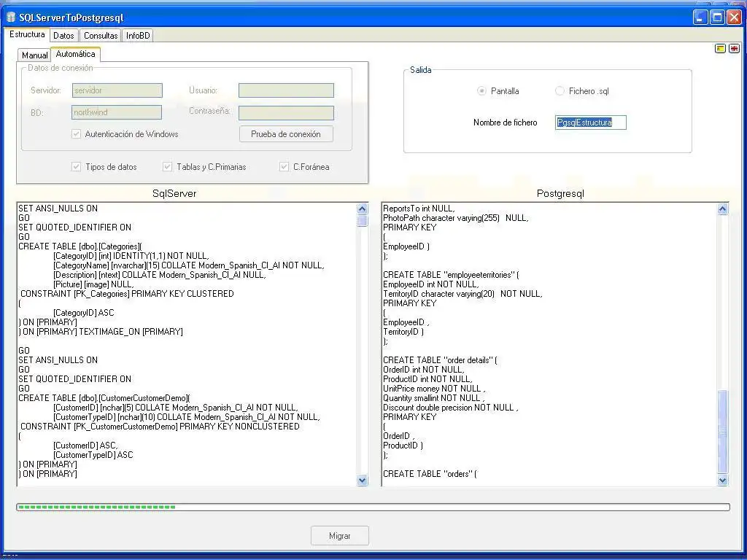Click the [CategoryName] [nvarchar](15) column line
Image resolution: width=747 pixels, height=560 pixels.
point(189,265)
